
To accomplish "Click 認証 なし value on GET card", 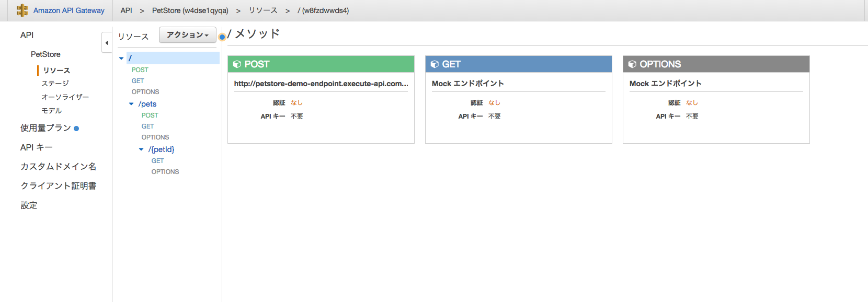I will [494, 103].
